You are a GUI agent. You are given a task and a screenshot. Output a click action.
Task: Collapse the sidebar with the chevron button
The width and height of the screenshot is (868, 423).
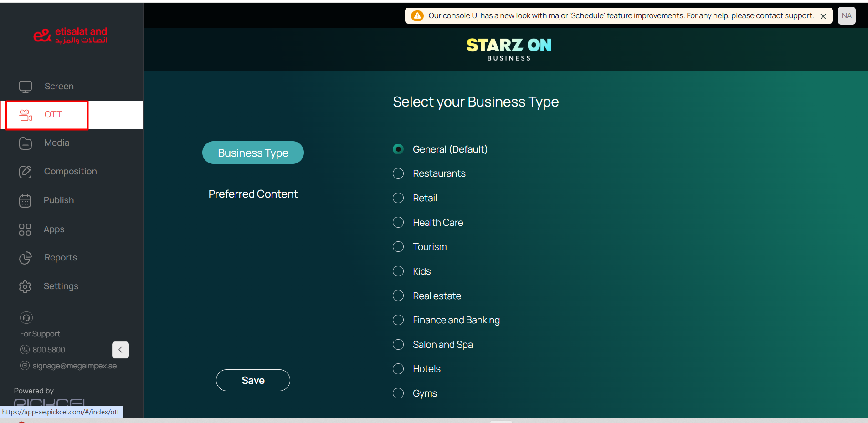click(x=120, y=350)
